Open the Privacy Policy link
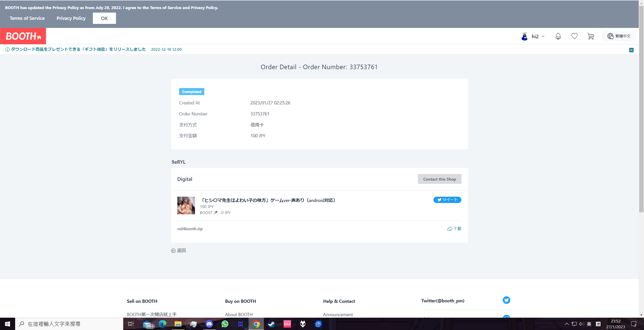This screenshot has width=644, height=330. click(x=71, y=18)
